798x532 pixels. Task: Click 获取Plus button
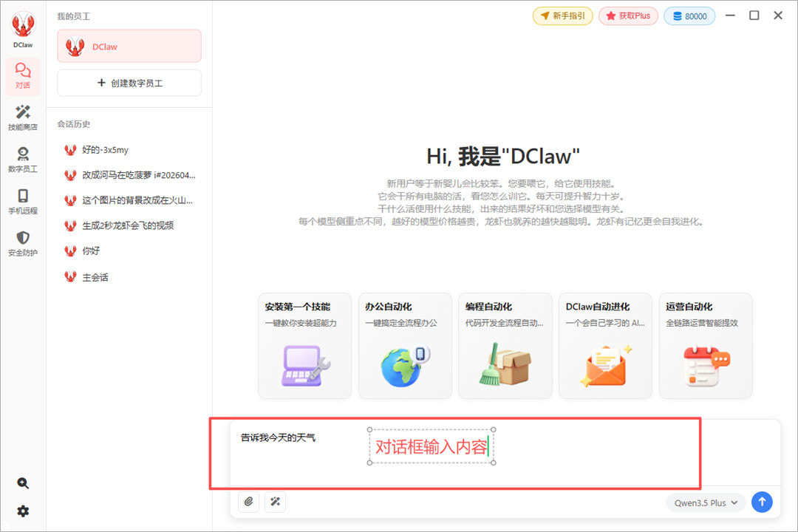[x=628, y=16]
